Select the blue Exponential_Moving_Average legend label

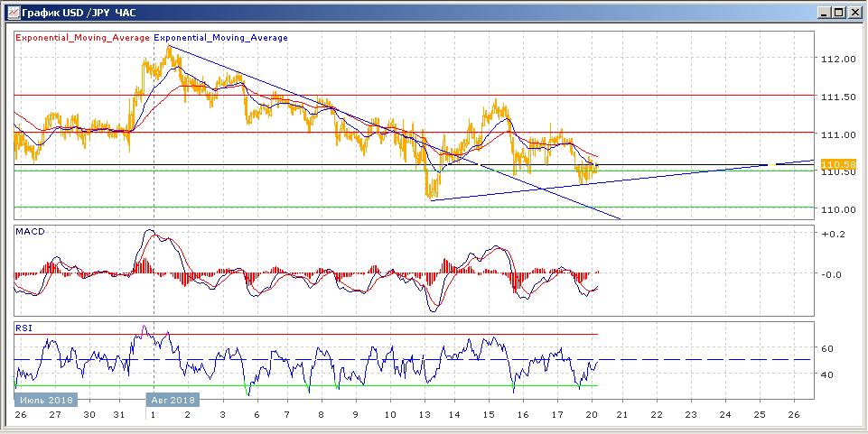pos(221,38)
